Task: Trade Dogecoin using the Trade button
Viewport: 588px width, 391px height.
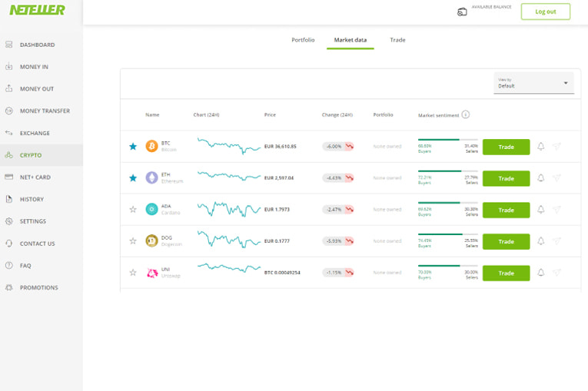Action: point(506,241)
